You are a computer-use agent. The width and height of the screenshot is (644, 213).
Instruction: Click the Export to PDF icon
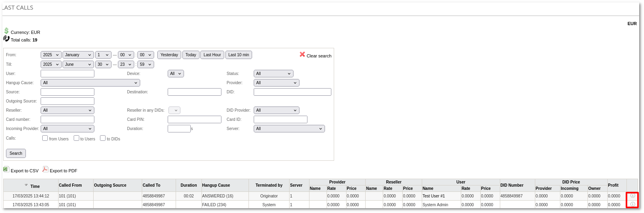[45, 170]
